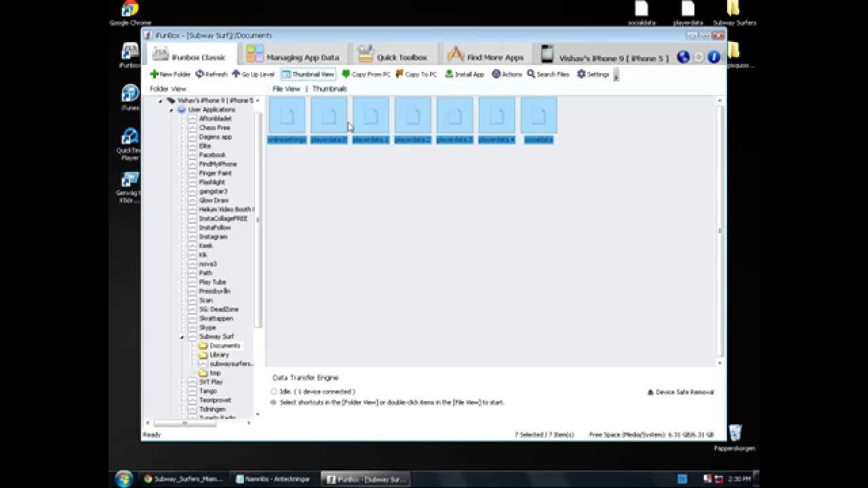Select Vishav's iPhone 9 device tab
Viewport: 868px width, 488px height.
point(604,57)
